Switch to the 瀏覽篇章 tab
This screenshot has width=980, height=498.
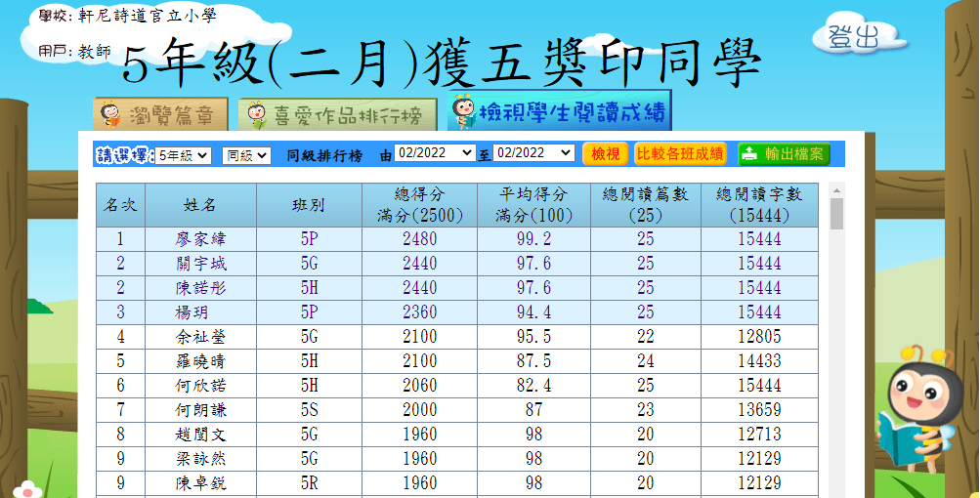coord(161,115)
